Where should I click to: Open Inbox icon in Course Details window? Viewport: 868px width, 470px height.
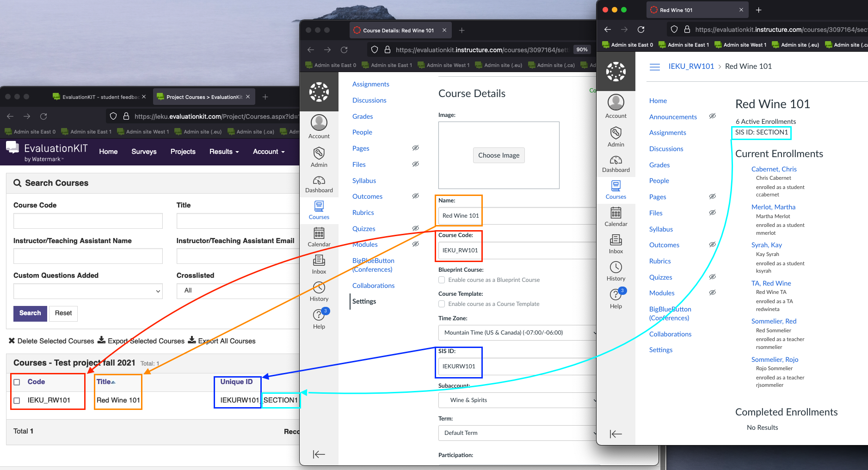pos(319,264)
